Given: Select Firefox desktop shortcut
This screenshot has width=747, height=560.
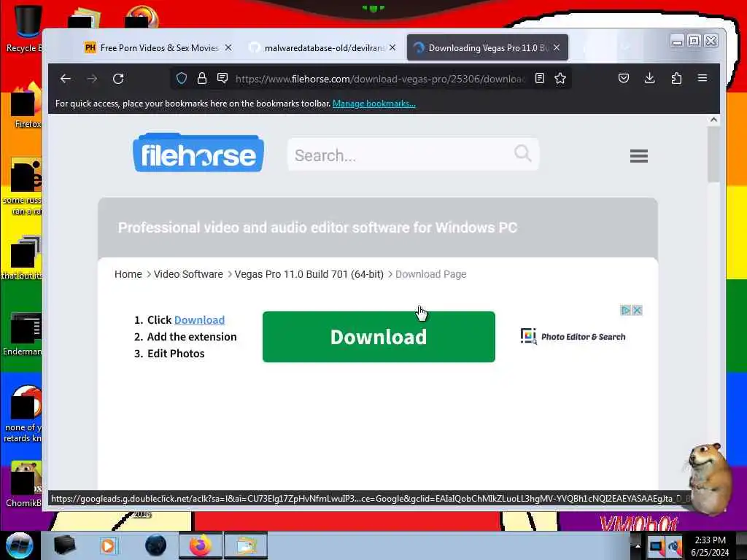Looking at the screenshot, I should click(26, 106).
